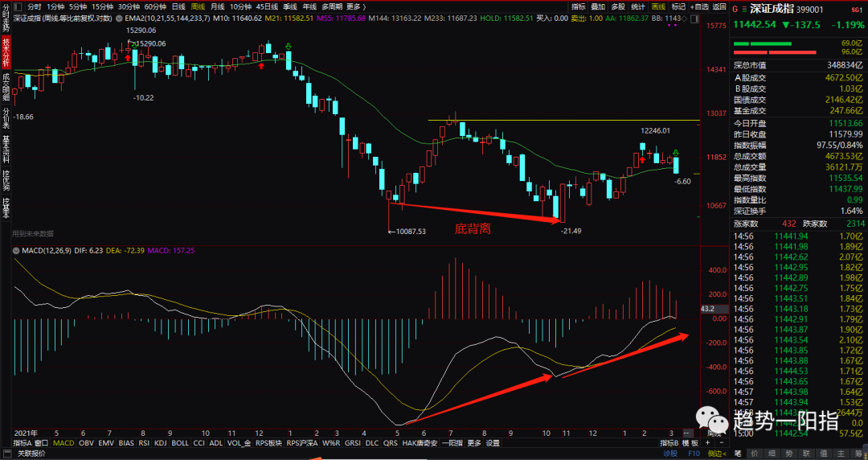Select EMV indicator tab

[106, 443]
